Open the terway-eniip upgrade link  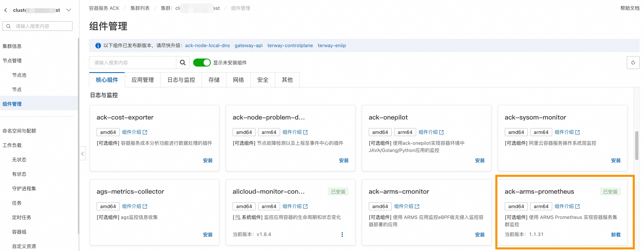point(331,46)
